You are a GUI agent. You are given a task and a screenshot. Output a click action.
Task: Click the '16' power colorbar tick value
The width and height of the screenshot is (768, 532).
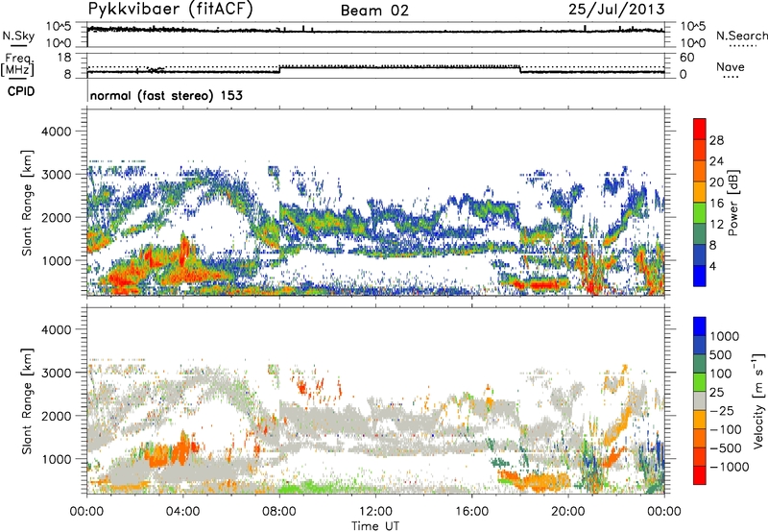point(716,204)
